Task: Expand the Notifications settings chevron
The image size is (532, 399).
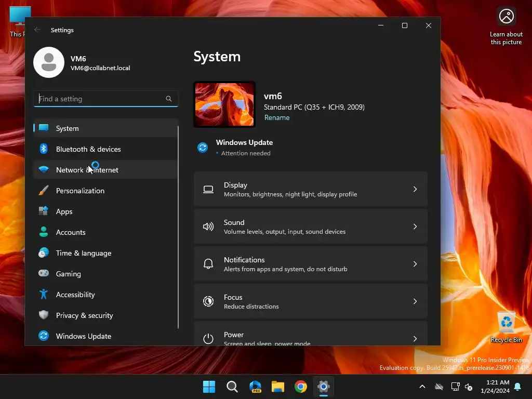Action: click(x=415, y=264)
